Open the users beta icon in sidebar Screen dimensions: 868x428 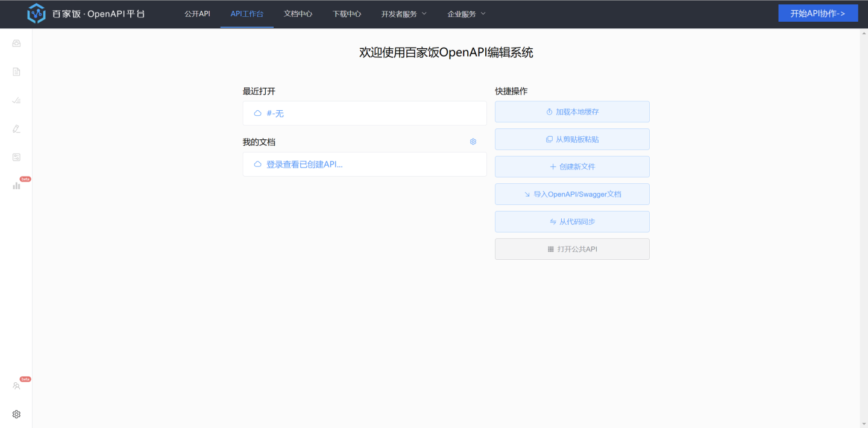click(16, 386)
